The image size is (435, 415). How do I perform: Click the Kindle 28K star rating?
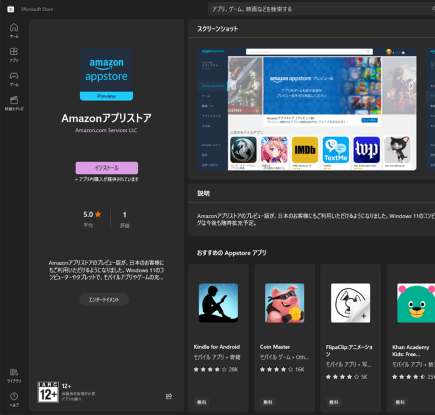216,369
